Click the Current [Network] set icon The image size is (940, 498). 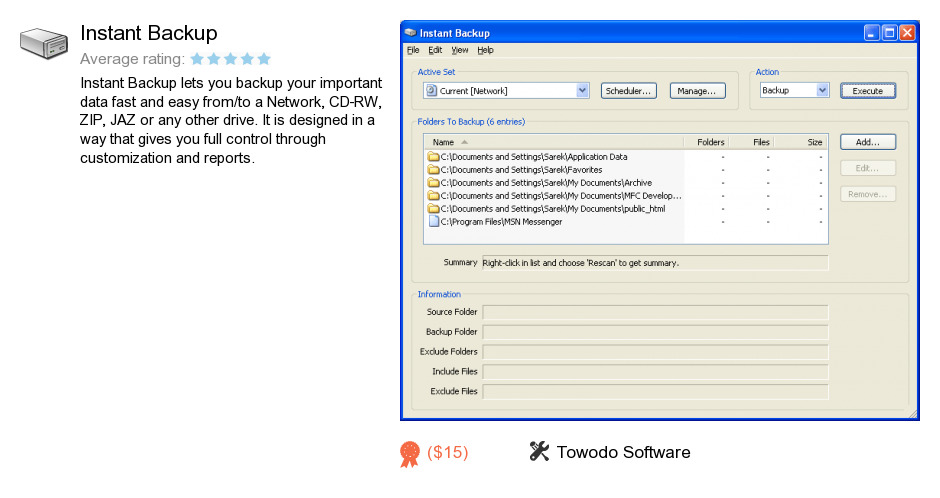(431, 90)
